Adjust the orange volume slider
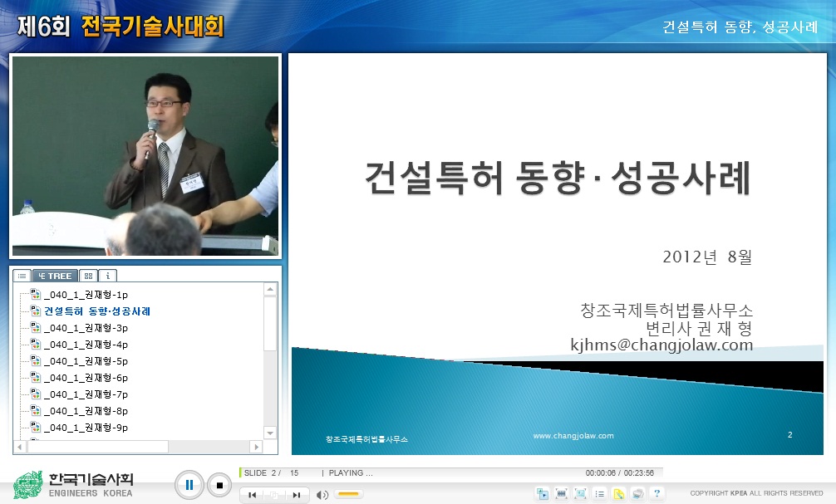Screen dimensions: 836x504 pos(347,494)
